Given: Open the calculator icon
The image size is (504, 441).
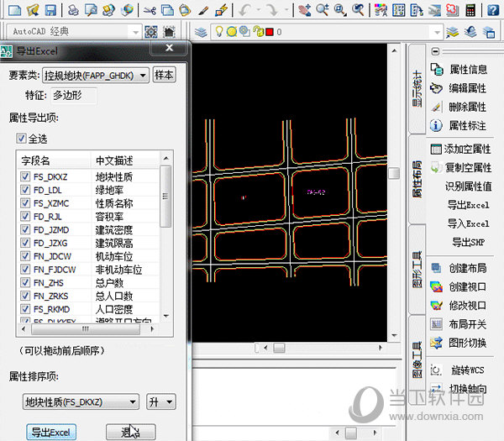Looking at the screenshot, I should (x=470, y=10).
